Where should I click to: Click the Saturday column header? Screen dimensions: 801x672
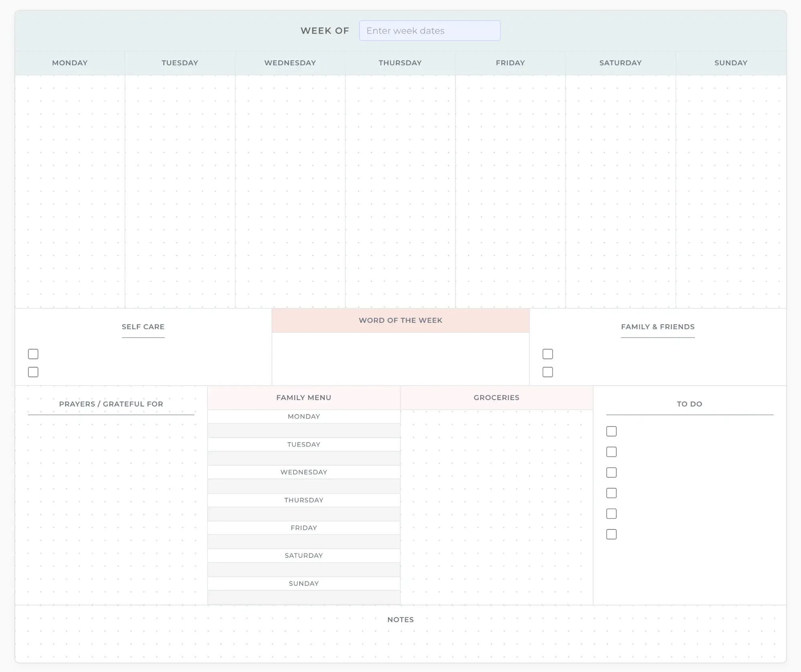620,63
